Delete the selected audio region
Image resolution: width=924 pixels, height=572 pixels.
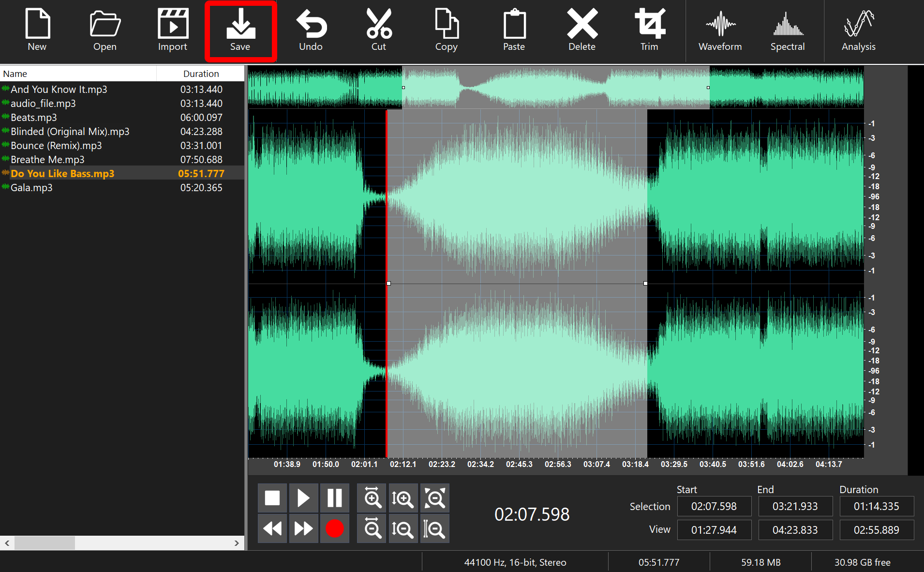(582, 30)
